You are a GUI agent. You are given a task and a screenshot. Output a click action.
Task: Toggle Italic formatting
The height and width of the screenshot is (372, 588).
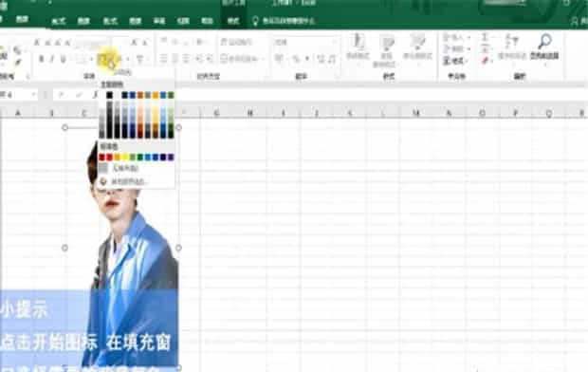pos(52,59)
